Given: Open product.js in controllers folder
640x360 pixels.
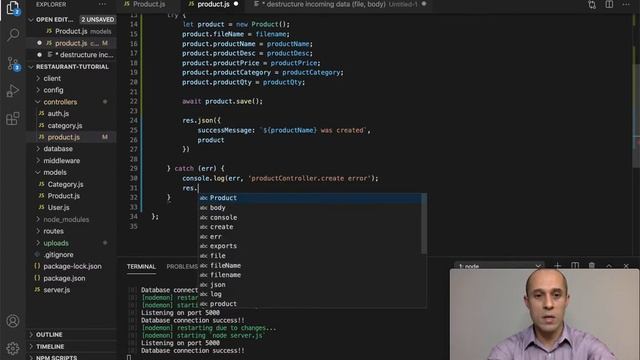Looking at the screenshot, I should coord(63,137).
